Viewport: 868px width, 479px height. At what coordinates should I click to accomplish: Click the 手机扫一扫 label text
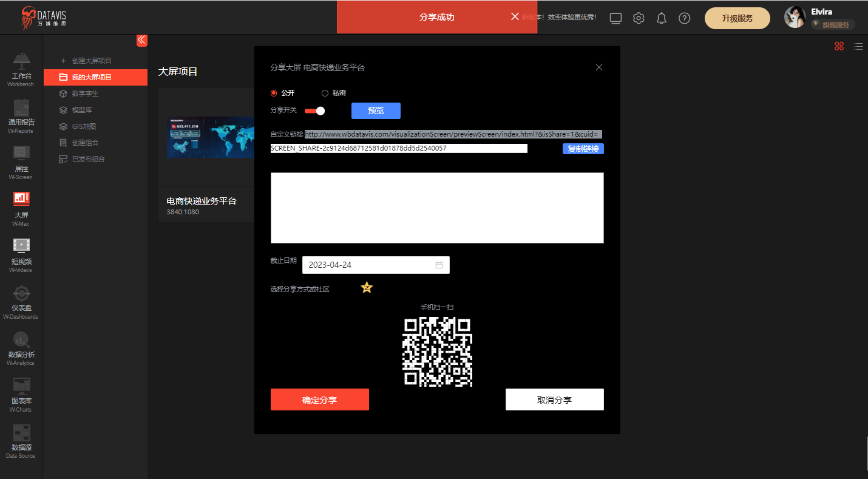[x=437, y=307]
